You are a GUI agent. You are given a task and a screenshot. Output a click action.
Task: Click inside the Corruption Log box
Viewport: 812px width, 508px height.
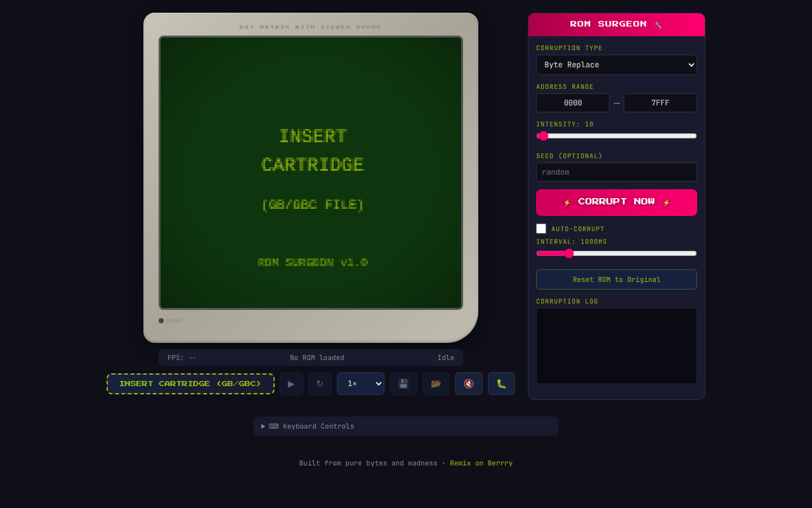tap(617, 346)
